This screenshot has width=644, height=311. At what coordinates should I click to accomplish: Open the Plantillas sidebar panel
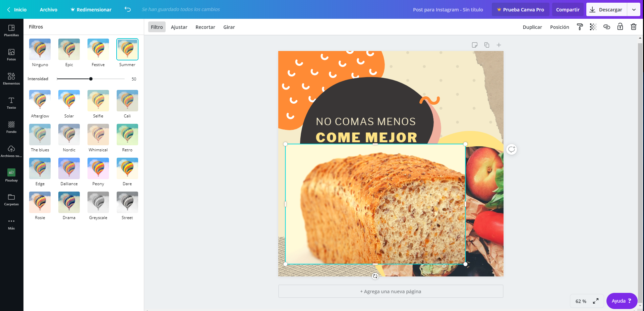pyautogui.click(x=11, y=31)
